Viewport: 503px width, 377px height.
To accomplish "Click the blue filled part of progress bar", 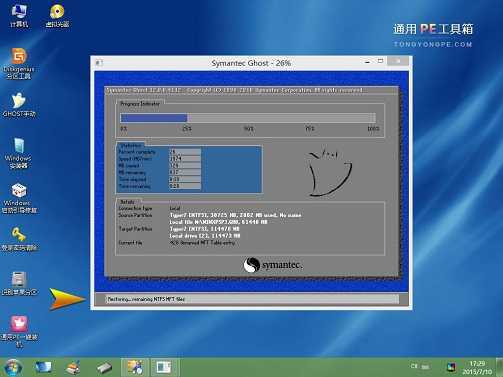I will point(154,118).
